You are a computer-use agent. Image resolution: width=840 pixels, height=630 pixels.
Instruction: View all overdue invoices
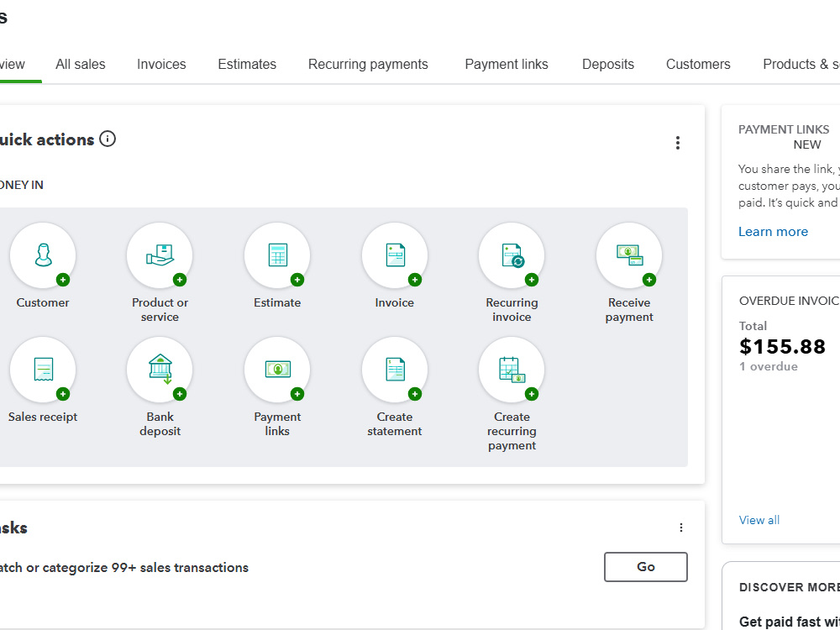759,520
